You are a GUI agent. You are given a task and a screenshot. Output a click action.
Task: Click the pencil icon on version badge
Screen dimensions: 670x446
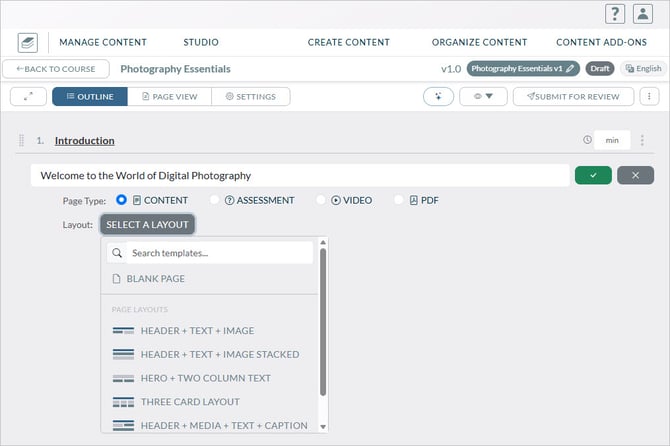tap(570, 69)
